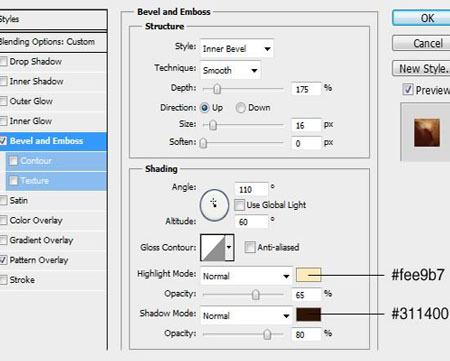Click the highlight Opacity field showing 65

[x=306, y=295]
